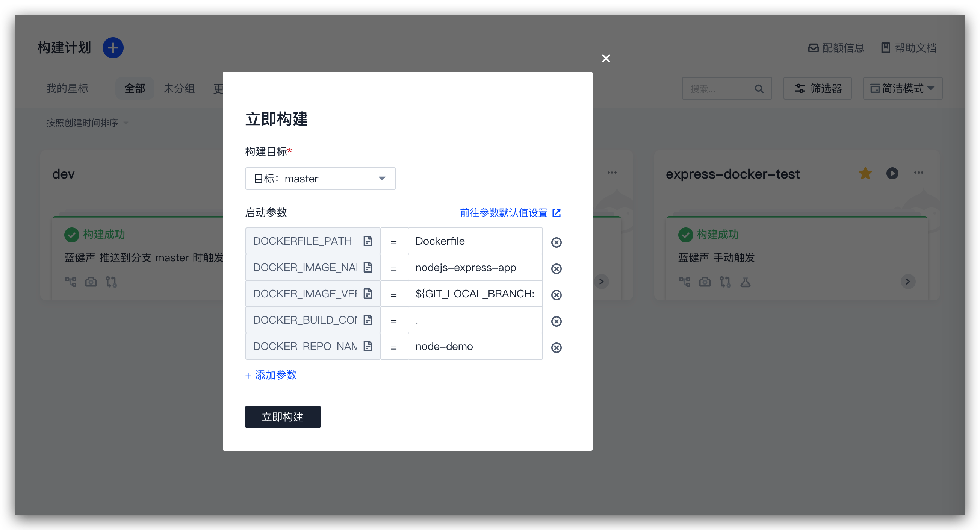
Task: Expand 按照创建时间排序 sort dropdown
Action: [87, 123]
